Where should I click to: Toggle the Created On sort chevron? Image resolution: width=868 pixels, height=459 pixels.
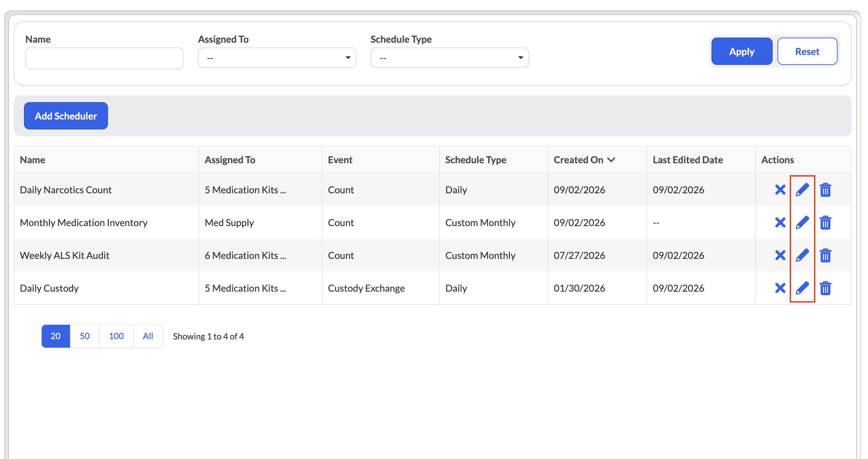tap(611, 160)
